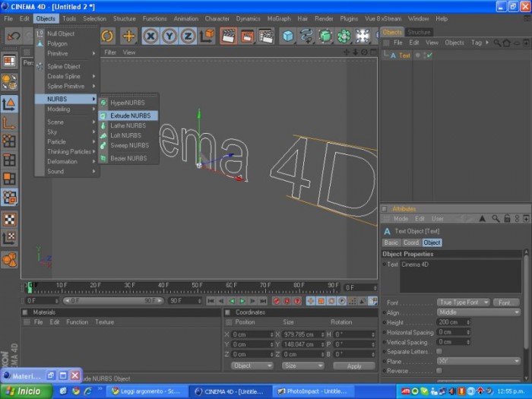Image resolution: width=532 pixels, height=399 pixels.
Task: Select Polygons mode icon
Action: [9, 179]
